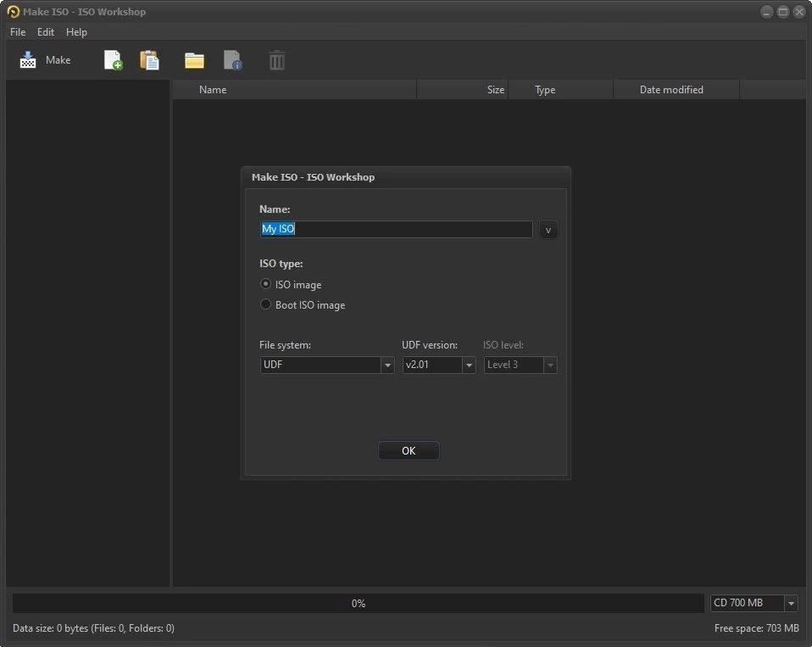Viewport: 812px width, 647px height.
Task: Select the ISO image radio button
Action: [x=265, y=284]
